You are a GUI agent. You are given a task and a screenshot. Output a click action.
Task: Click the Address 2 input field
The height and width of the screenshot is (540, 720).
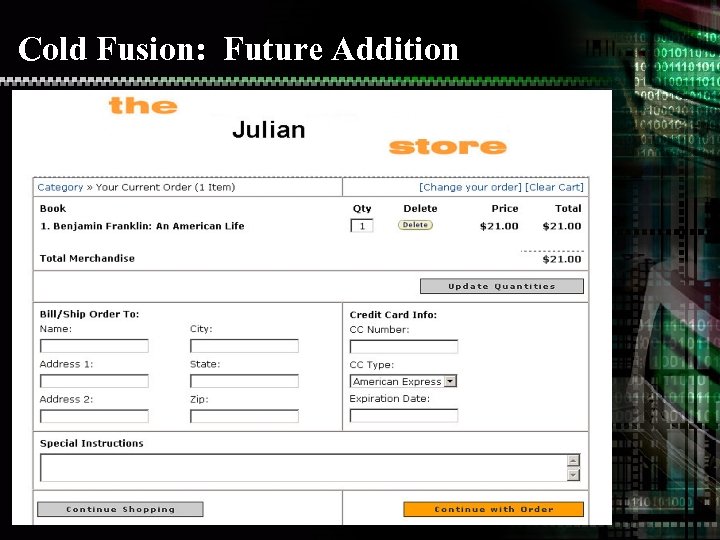[x=94, y=416]
